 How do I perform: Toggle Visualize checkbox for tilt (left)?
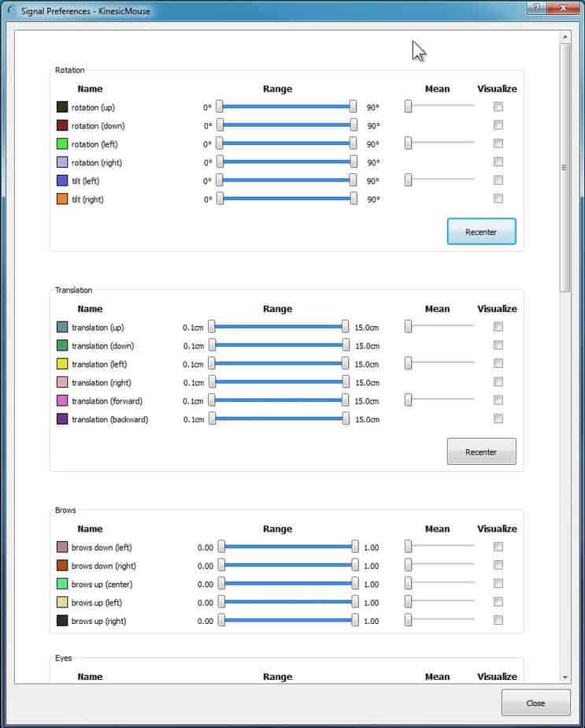(x=498, y=180)
